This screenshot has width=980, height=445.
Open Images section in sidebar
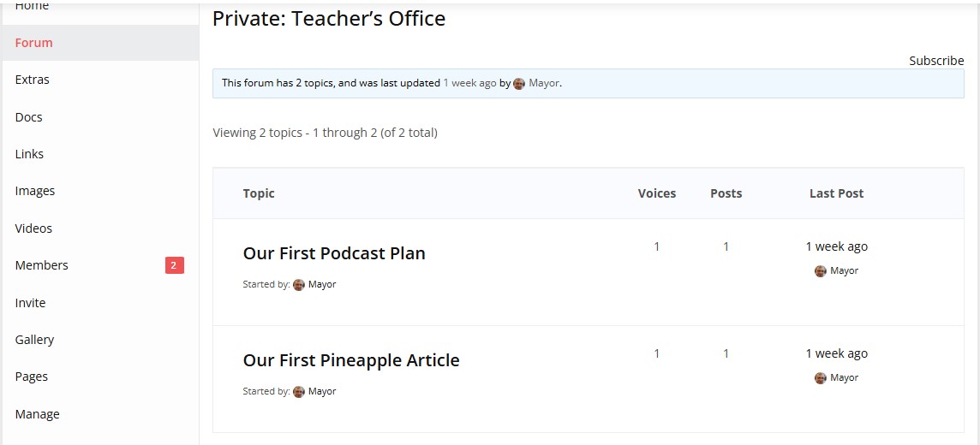coord(35,191)
